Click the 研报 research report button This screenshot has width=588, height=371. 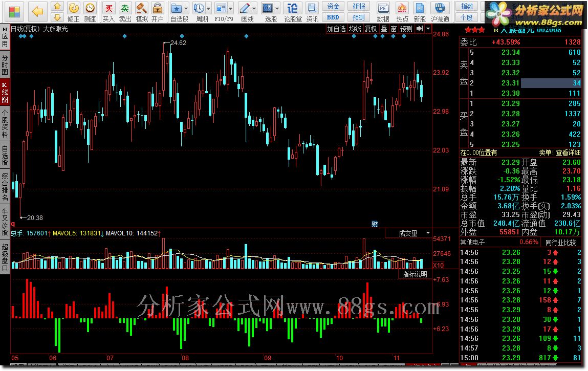pyautogui.click(x=359, y=6)
